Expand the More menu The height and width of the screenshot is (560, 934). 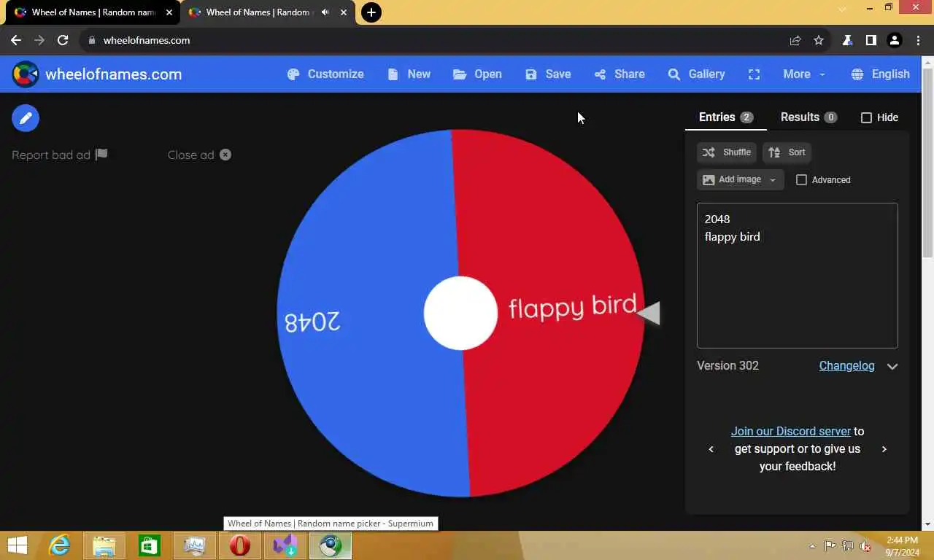[x=804, y=74]
